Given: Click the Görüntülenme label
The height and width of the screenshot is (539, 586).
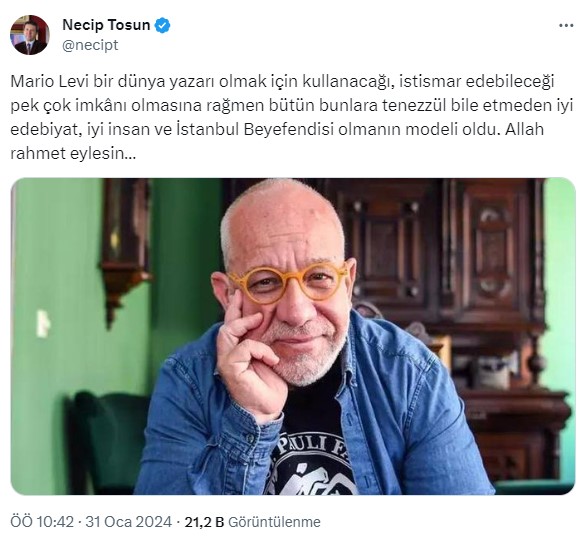Looking at the screenshot, I should coord(274,522).
